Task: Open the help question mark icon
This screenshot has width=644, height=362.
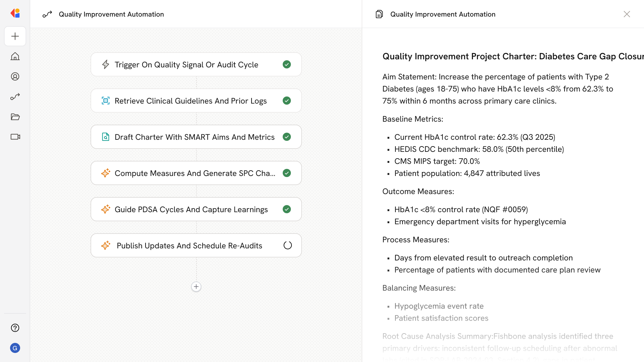Action: click(15, 328)
